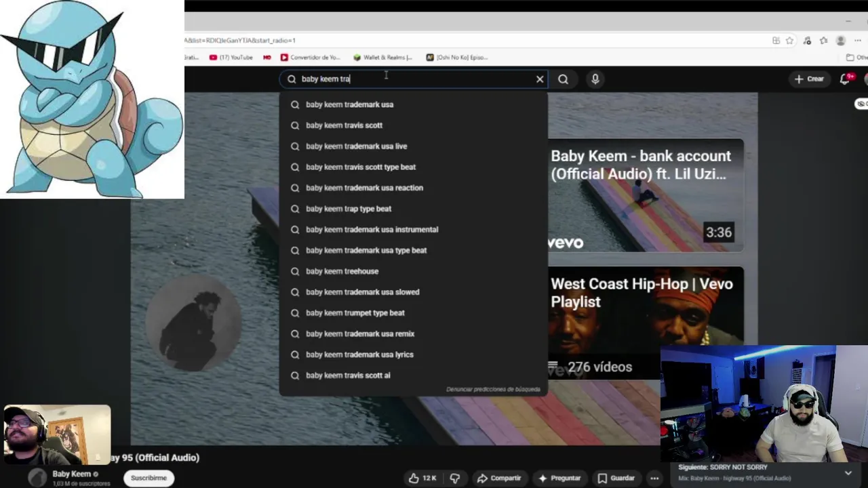Choose suggestion baby keem trademark usa reaction
The width and height of the screenshot is (868, 488).
[414, 188]
